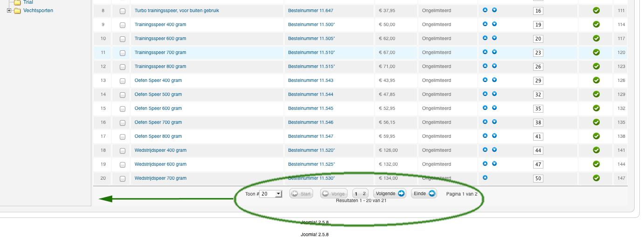Click price € 37,95 cell
This screenshot has width=644, height=237.
click(x=387, y=10)
